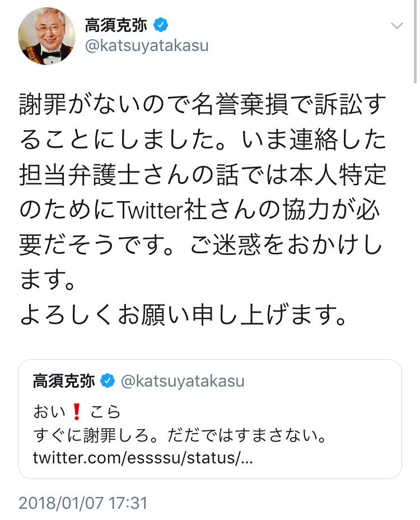
Task: Open the twitter.com/essssu/status link
Action: click(x=143, y=458)
